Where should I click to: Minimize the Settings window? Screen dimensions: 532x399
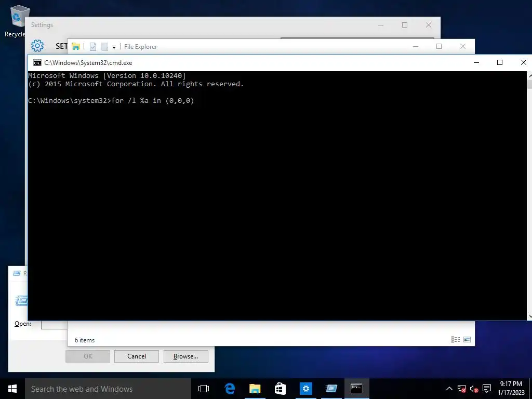pyautogui.click(x=381, y=25)
